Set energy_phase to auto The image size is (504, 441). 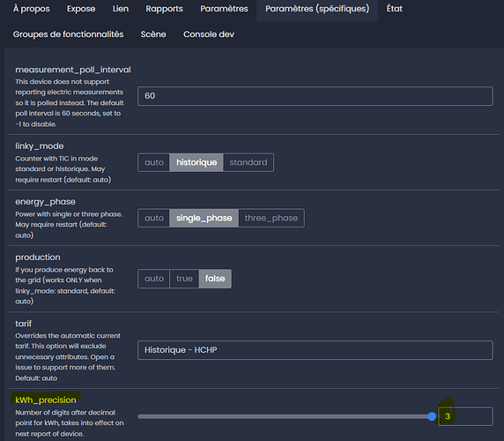point(154,218)
